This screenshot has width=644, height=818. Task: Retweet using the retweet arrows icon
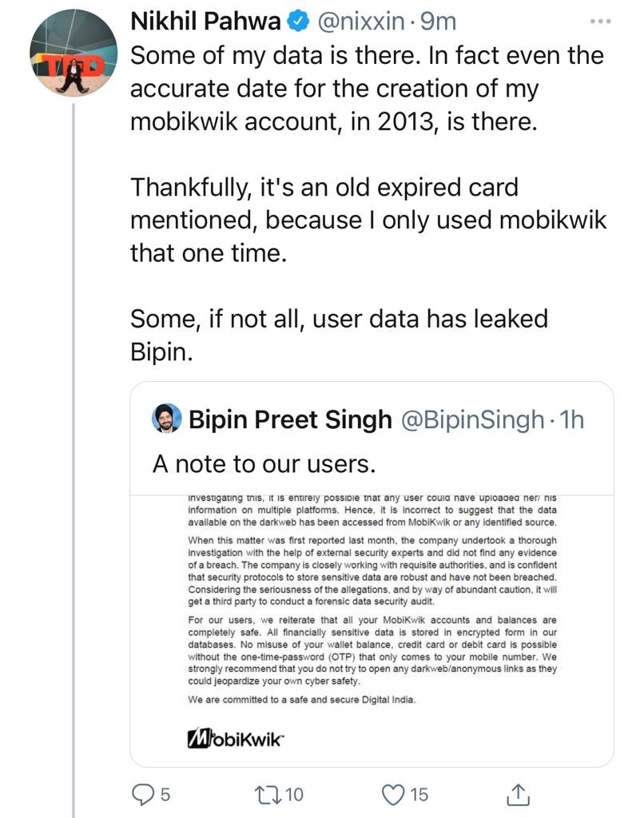point(265,794)
